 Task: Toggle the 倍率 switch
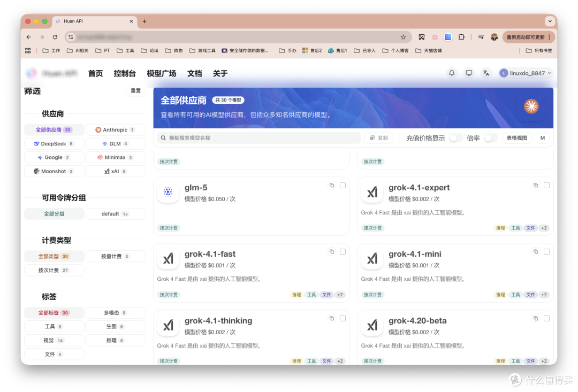(x=491, y=138)
